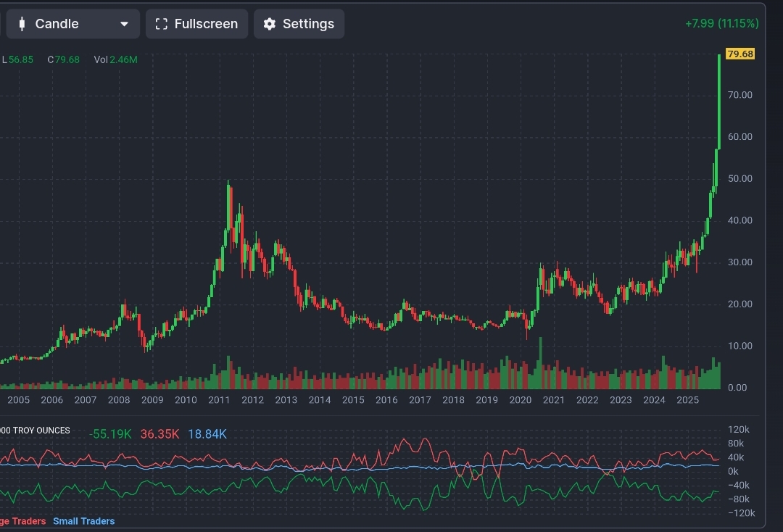Click the 2008 label on time axis
The height and width of the screenshot is (532, 783).
click(119, 400)
